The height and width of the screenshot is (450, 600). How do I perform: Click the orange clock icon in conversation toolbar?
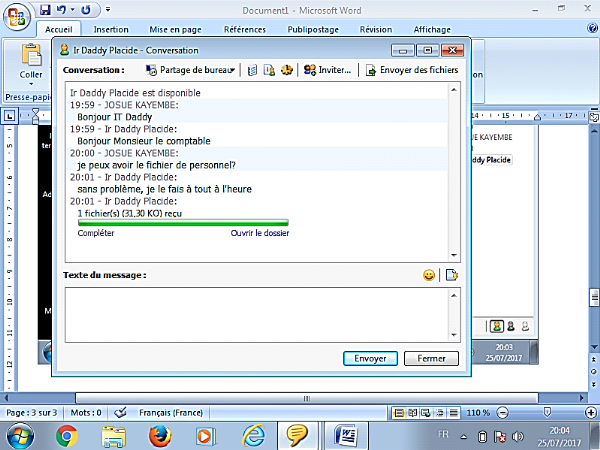pos(287,70)
